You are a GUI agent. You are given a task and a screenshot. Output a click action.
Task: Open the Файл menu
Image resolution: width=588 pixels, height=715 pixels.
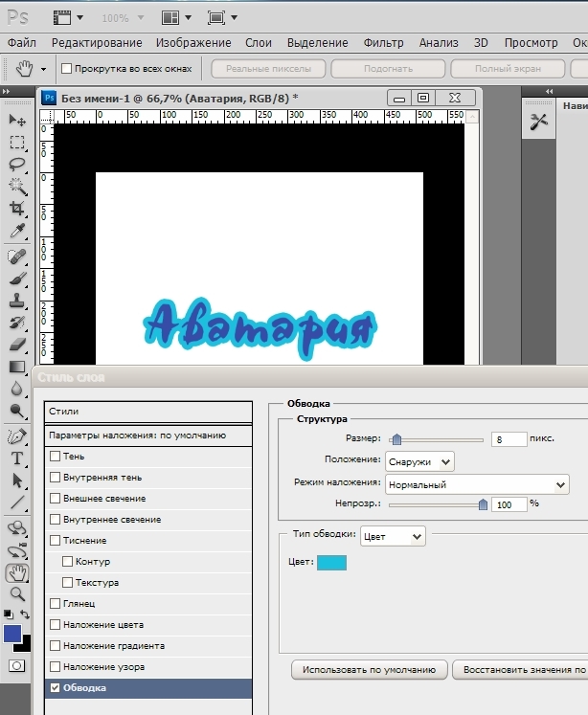coord(21,43)
